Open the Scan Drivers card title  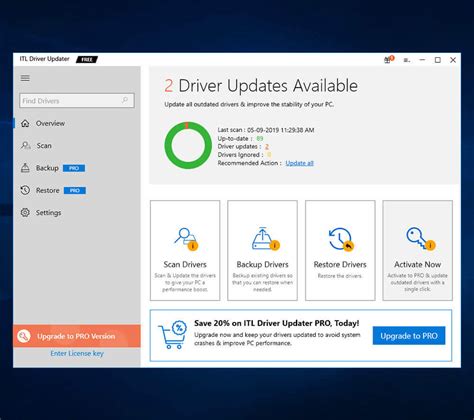pos(185,264)
